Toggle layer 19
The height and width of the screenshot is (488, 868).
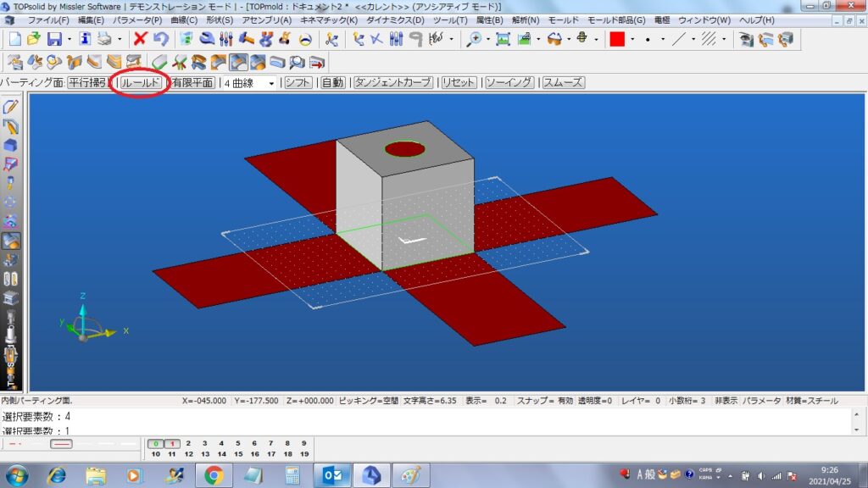pyautogui.click(x=304, y=454)
